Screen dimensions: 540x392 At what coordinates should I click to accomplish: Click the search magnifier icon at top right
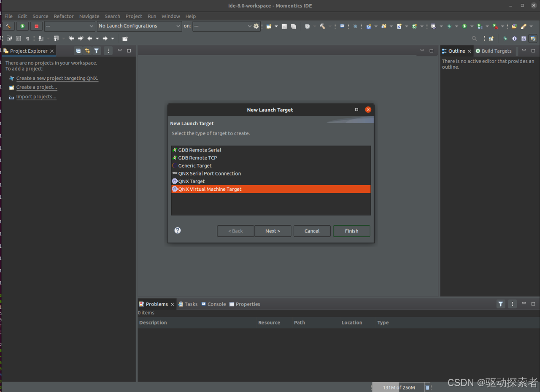tap(474, 38)
